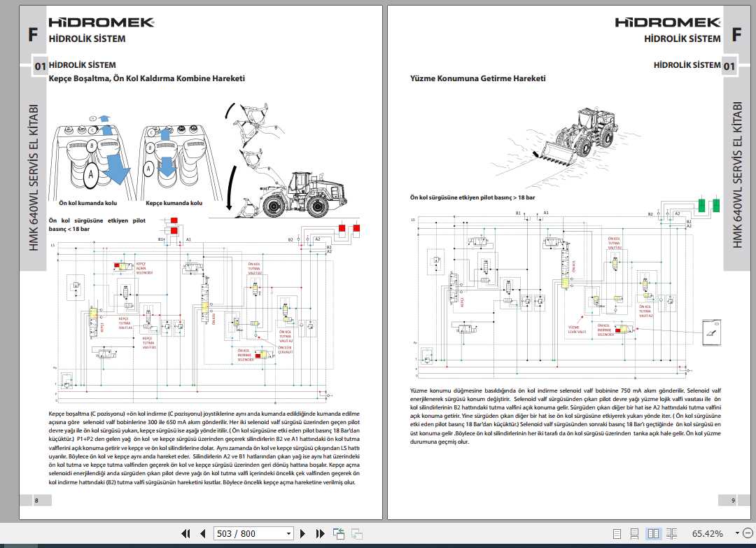Click the HIDROMEK logo on the left page
756x548 pixels.
pos(100,22)
